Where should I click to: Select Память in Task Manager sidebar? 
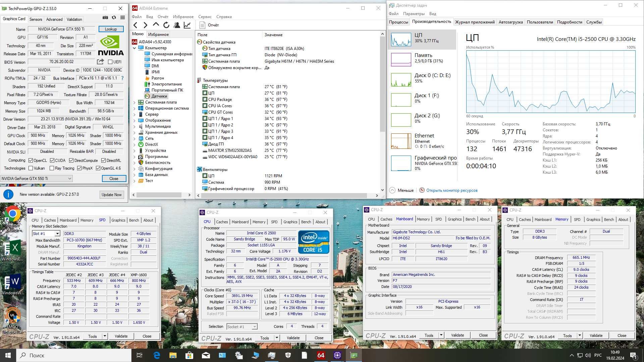tap(422, 59)
